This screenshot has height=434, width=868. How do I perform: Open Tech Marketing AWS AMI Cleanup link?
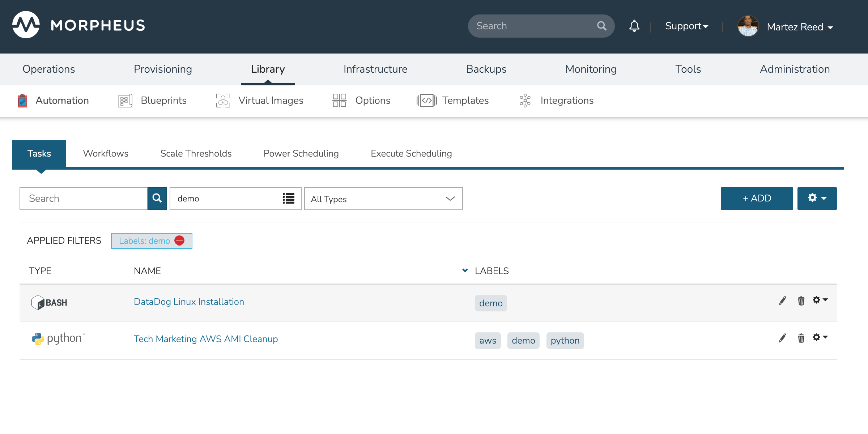[x=206, y=339]
